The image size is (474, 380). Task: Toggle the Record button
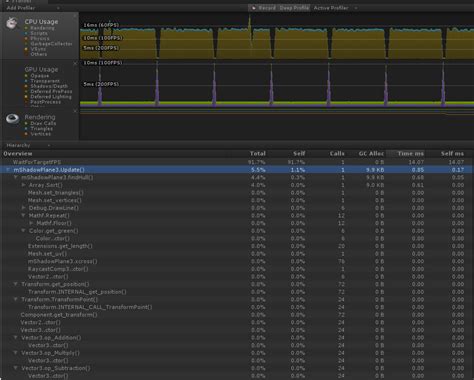[x=263, y=8]
